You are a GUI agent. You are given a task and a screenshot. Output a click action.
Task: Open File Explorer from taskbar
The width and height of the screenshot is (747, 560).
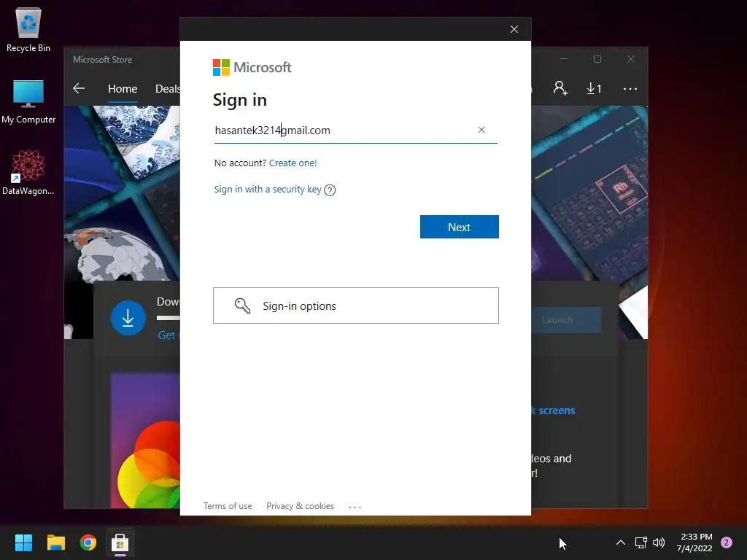pyautogui.click(x=55, y=542)
